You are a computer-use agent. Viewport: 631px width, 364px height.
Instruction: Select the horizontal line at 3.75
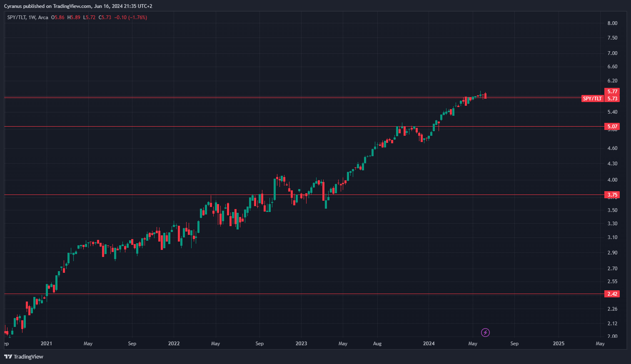click(304, 194)
